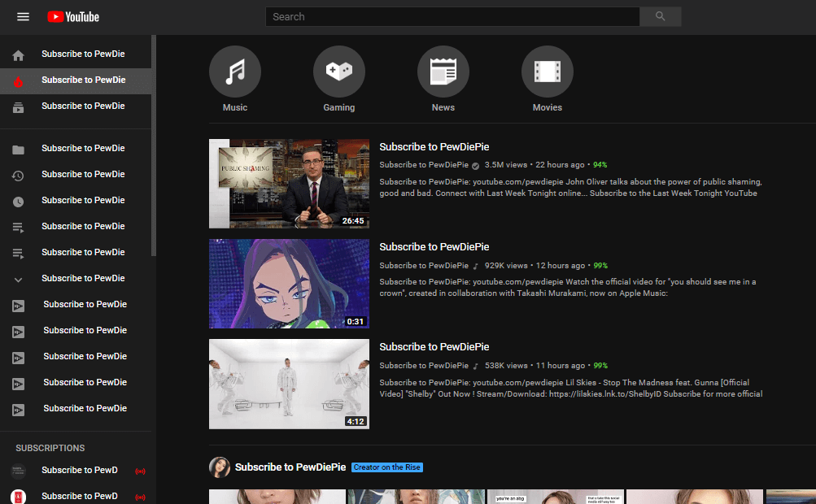Click title of the 26:45 video
The height and width of the screenshot is (504, 816).
[434, 147]
